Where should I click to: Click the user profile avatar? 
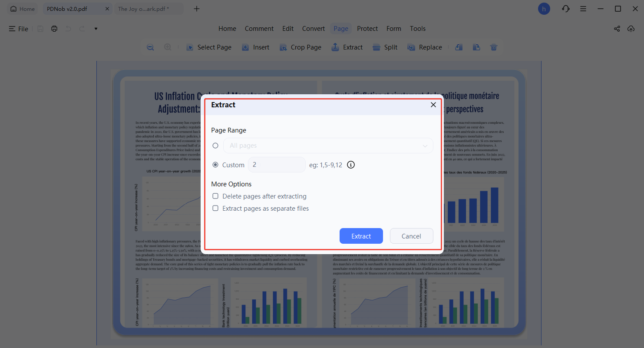(x=544, y=9)
